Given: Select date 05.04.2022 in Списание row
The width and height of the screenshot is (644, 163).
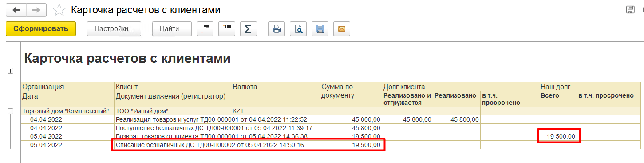Looking at the screenshot, I should coord(67,145).
